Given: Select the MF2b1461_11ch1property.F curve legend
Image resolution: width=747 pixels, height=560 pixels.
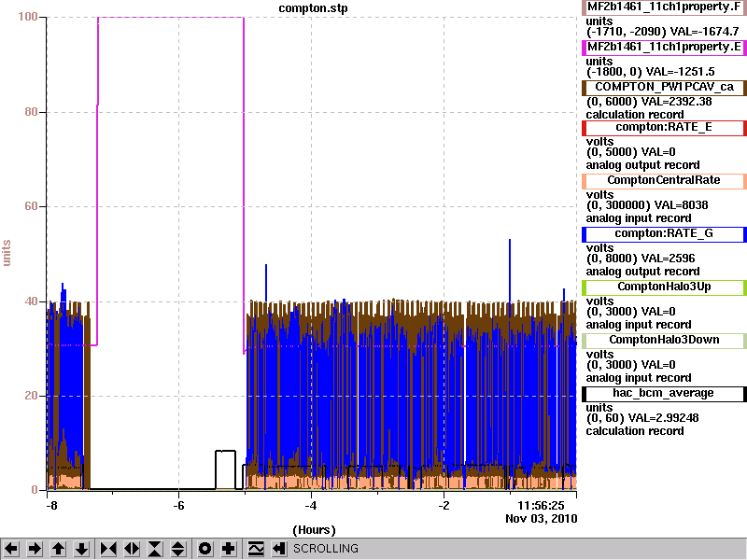Looking at the screenshot, I should [664, 7].
